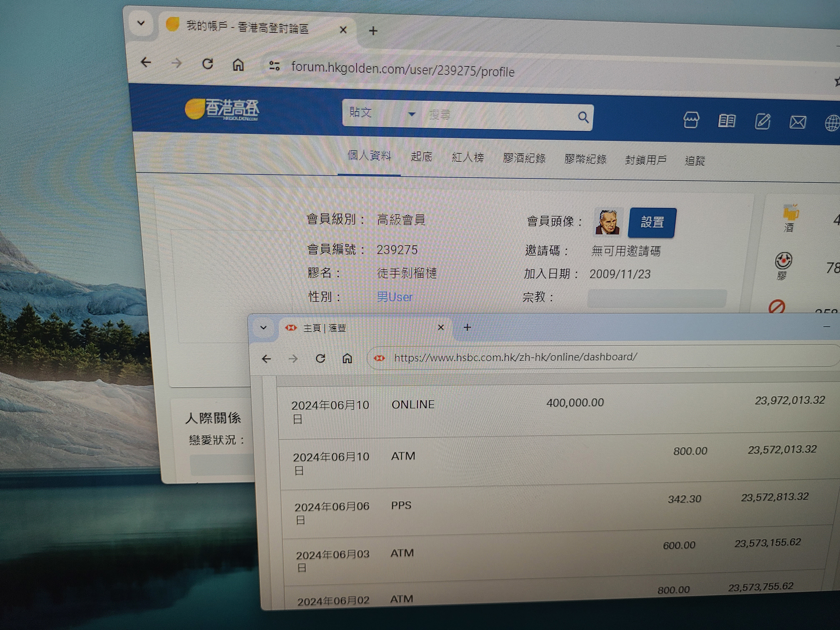
Task: Open the book icon in forum header
Action: click(726, 121)
